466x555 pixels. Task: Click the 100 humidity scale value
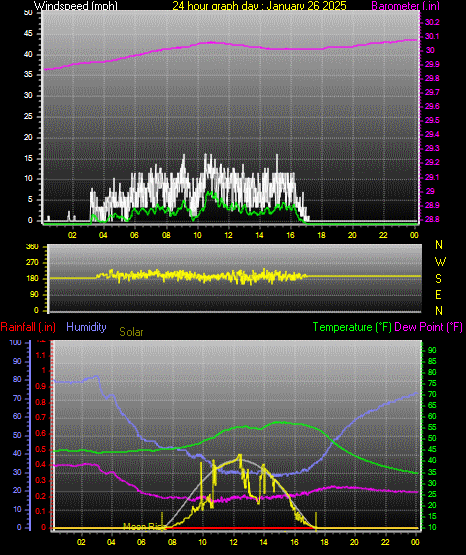click(x=16, y=342)
